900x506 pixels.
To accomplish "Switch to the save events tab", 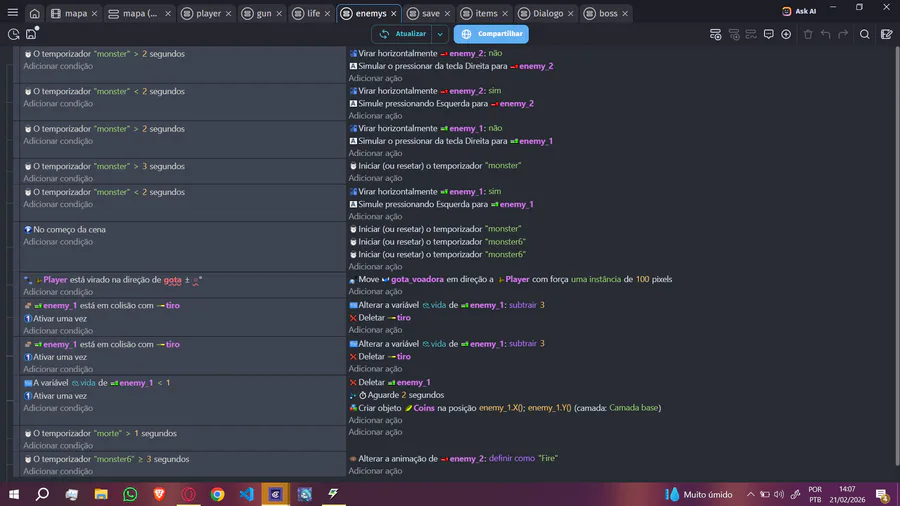I will tap(429, 13).
